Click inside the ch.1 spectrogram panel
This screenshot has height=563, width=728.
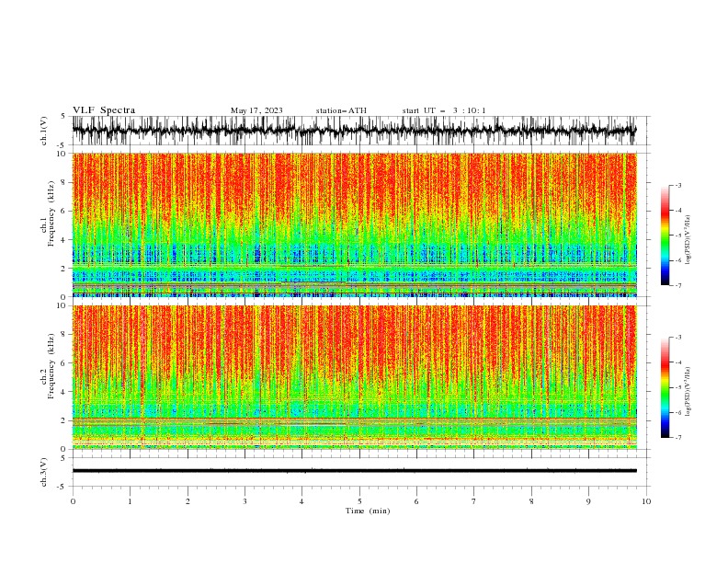[x=354, y=224]
